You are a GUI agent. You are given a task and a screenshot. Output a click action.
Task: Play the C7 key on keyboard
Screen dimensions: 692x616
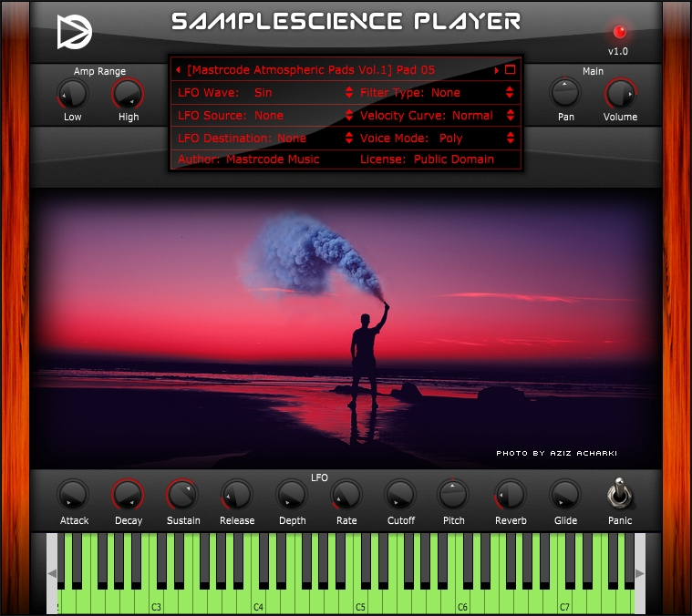coord(564,602)
